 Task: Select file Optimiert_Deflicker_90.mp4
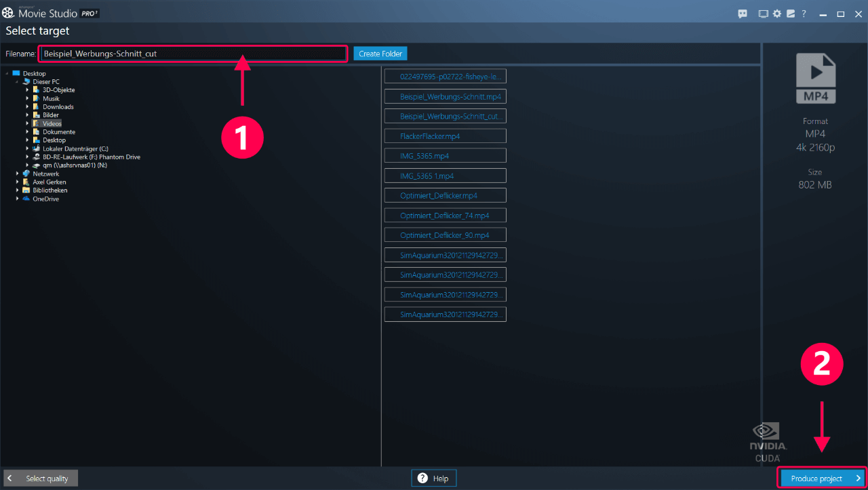click(x=445, y=235)
